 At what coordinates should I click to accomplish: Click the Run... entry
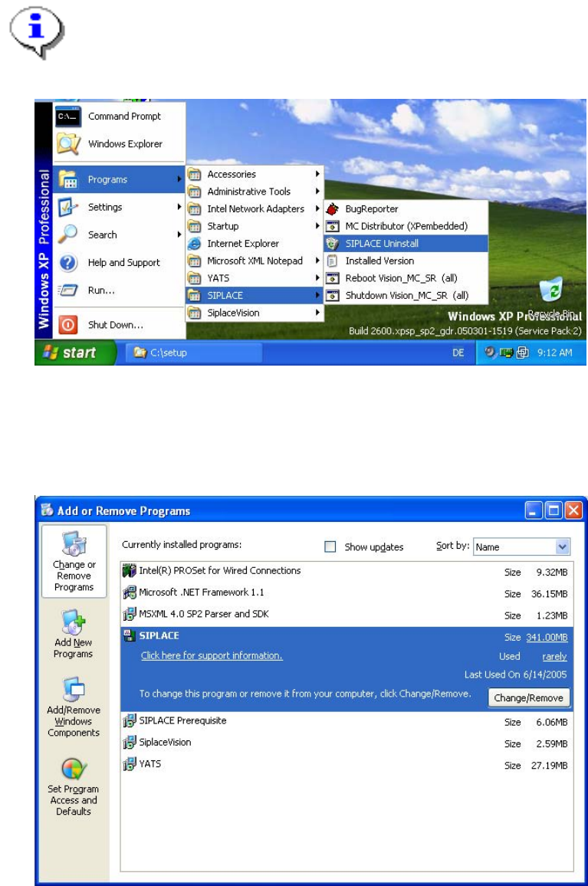coord(120,290)
